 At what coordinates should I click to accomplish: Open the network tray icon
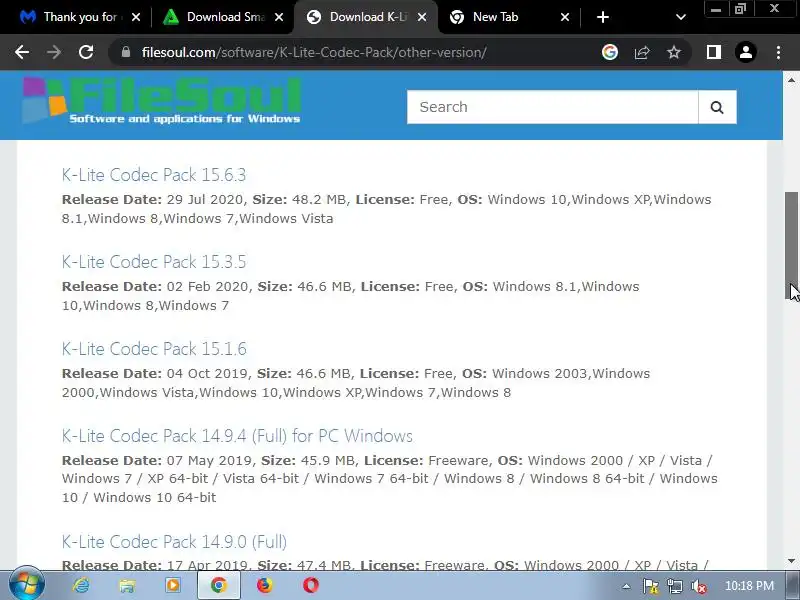click(x=674, y=587)
